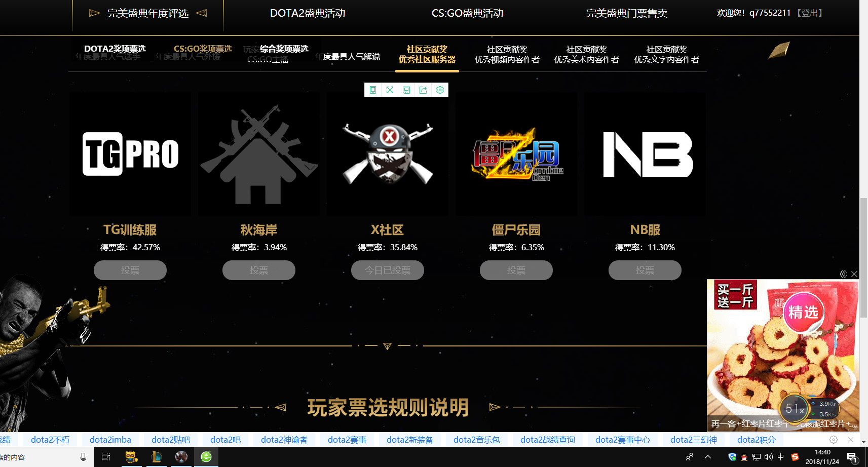The width and height of the screenshot is (868, 467).
Task: Click the QQ penguin tray icon
Action: (744, 457)
